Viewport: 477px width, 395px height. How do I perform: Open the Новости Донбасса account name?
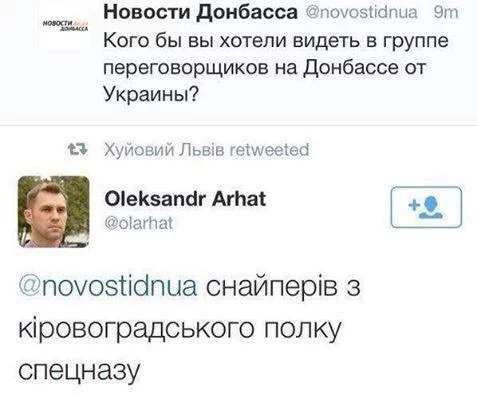tap(200, 12)
